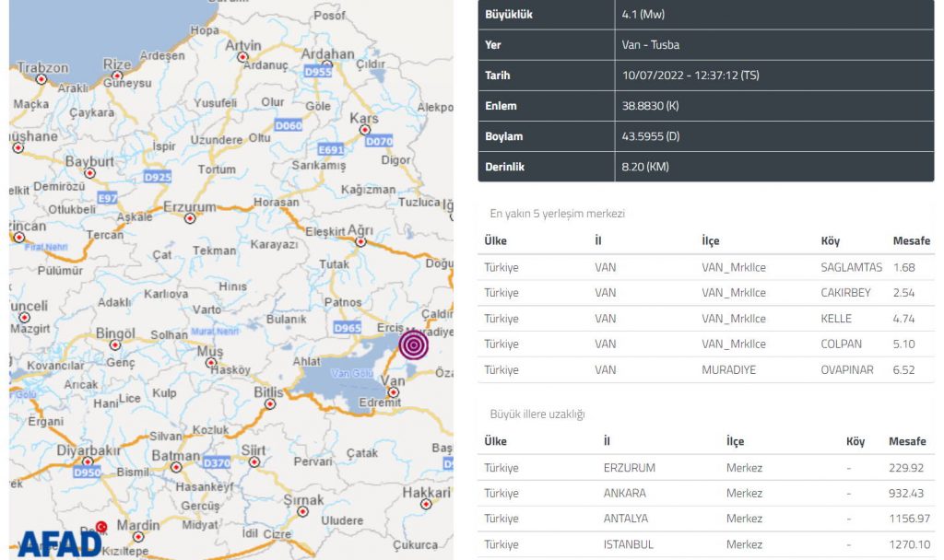Viewport: 944px width, 560px height.
Task: Click the ISTANBUL row in big cities table
Action: pos(705,544)
